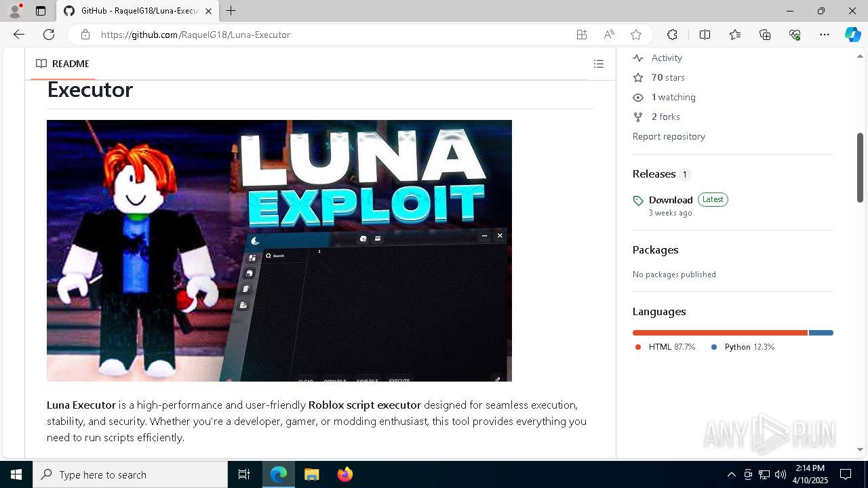Image resolution: width=868 pixels, height=488 pixels.
Task: Click Report repository link
Action: click(x=669, y=136)
